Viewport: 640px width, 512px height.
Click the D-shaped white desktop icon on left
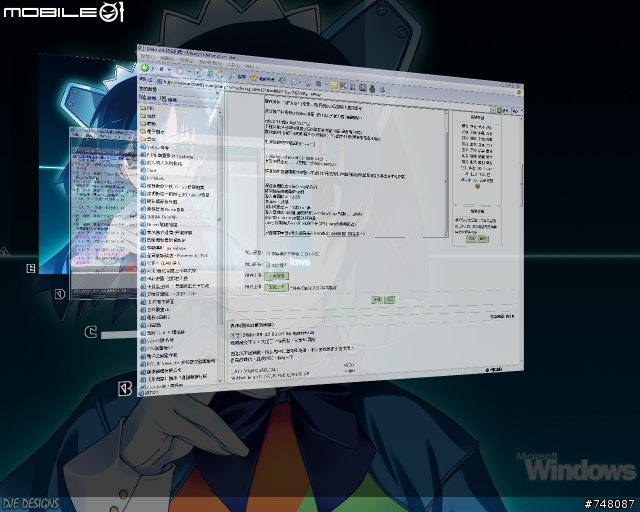point(60,294)
